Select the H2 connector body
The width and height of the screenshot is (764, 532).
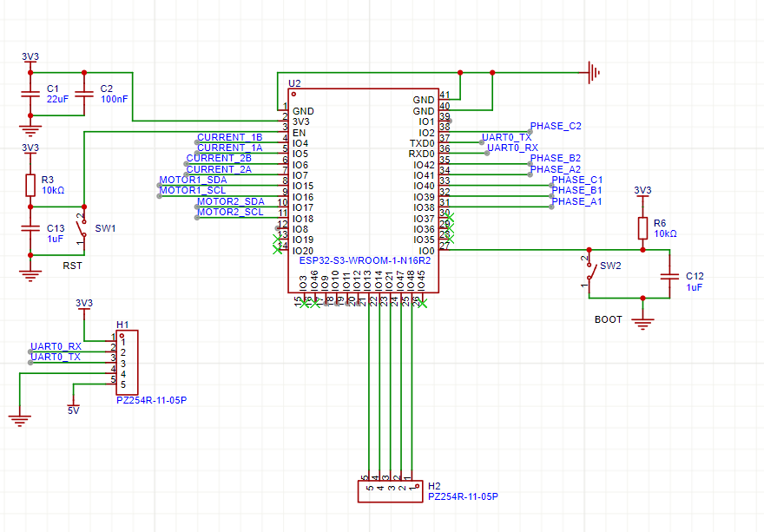click(391, 491)
